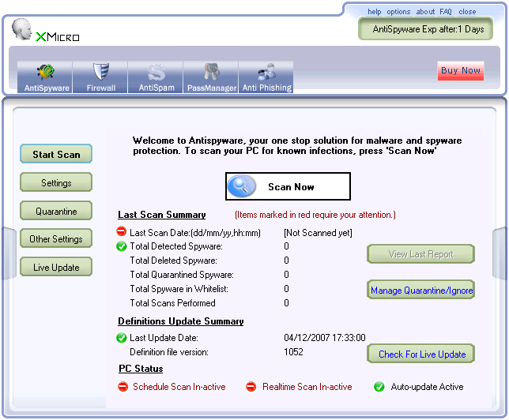The image size is (509, 420).
Task: Click the XMicro head logo
Action: (24, 30)
